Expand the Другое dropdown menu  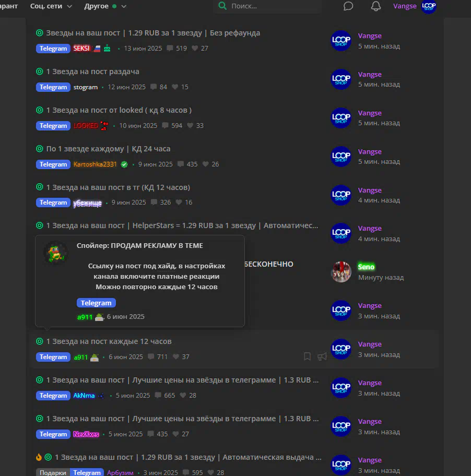(105, 6)
